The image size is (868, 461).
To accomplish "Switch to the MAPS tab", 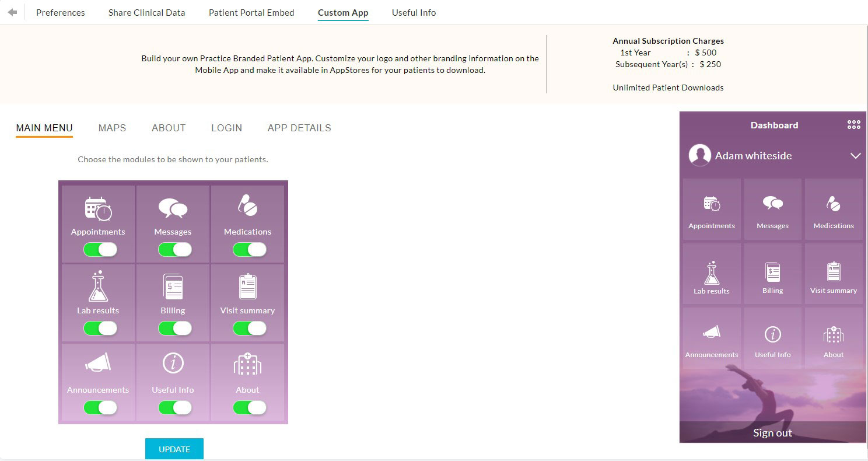I will tap(112, 128).
